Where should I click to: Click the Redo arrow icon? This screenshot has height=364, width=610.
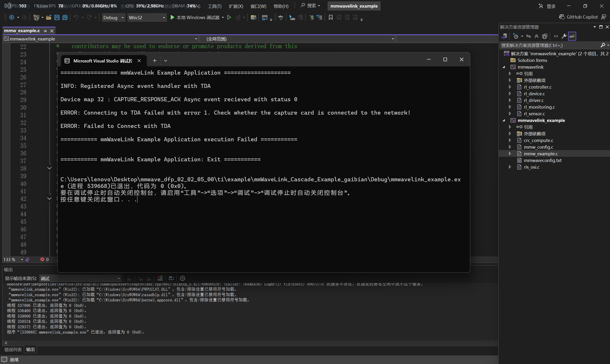(x=89, y=17)
